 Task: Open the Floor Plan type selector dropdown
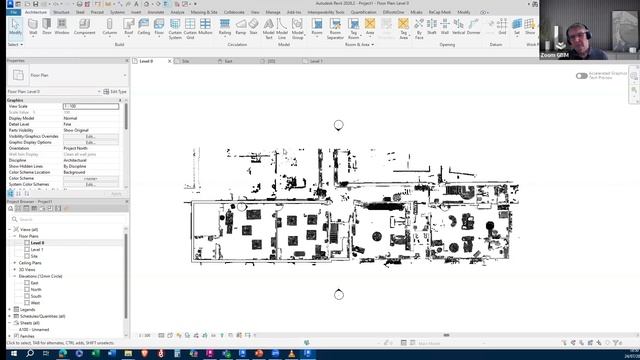125,75
